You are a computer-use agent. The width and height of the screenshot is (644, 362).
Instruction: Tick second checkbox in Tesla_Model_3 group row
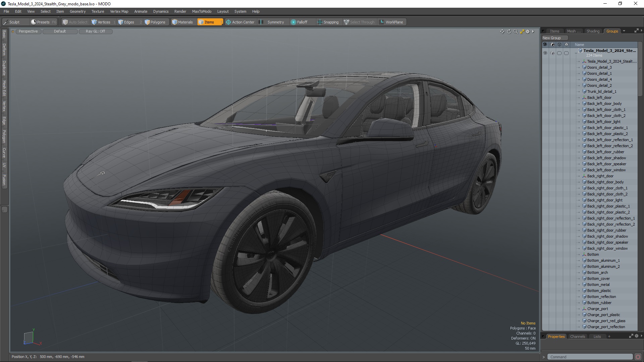coord(567,53)
